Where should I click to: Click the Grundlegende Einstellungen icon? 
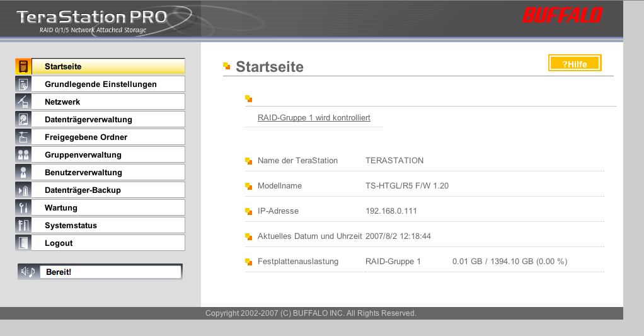pos(23,84)
